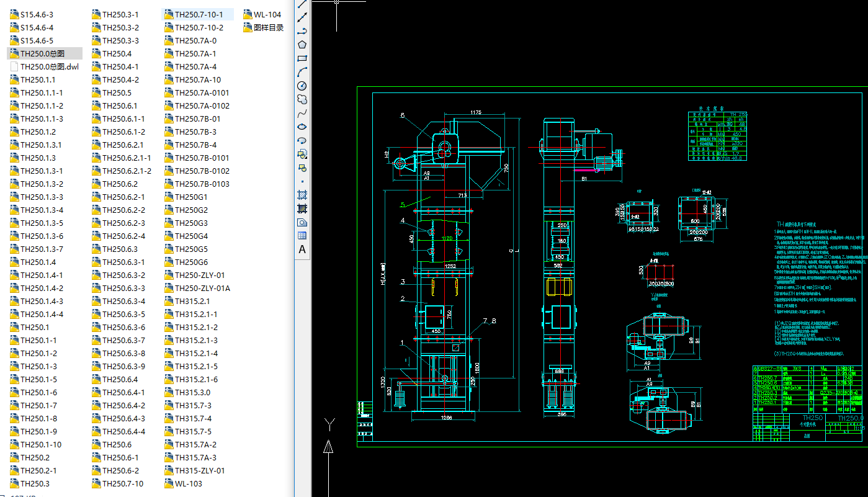Click the Insert Block icon

tap(302, 154)
